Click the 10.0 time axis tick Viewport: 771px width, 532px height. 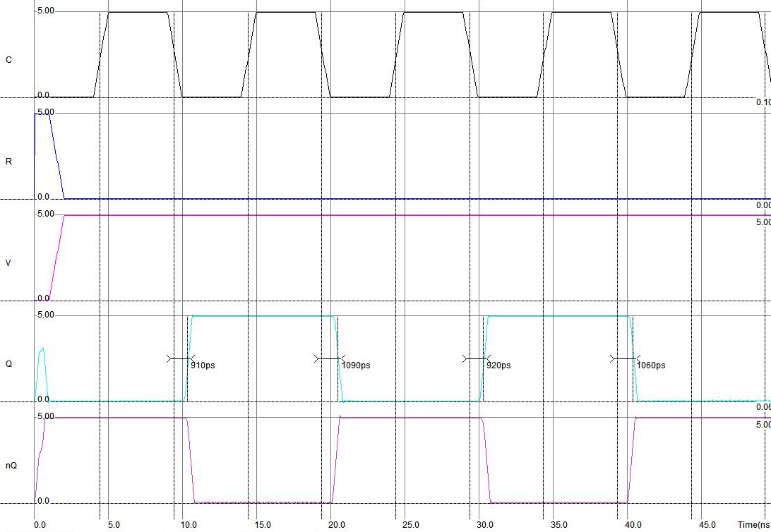point(189,525)
